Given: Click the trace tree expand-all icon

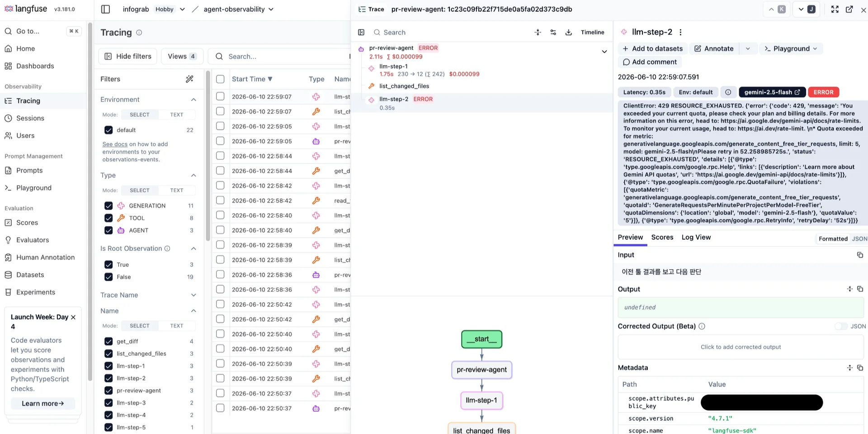Looking at the screenshot, I should (538, 32).
